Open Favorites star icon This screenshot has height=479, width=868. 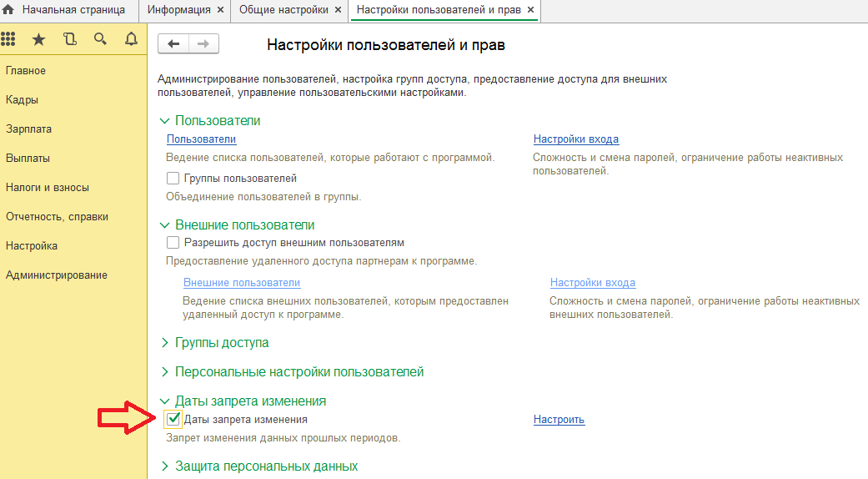38,39
